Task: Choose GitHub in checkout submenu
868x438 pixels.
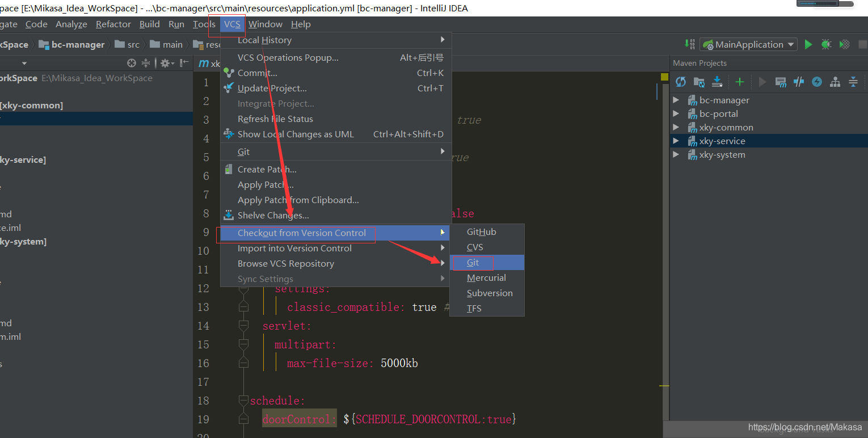Action: click(x=487, y=231)
